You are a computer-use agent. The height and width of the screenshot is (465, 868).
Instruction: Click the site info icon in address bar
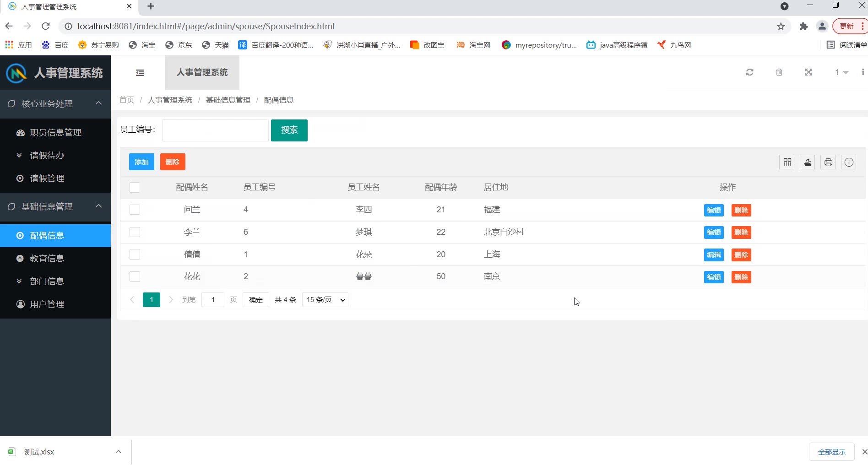[x=68, y=27]
